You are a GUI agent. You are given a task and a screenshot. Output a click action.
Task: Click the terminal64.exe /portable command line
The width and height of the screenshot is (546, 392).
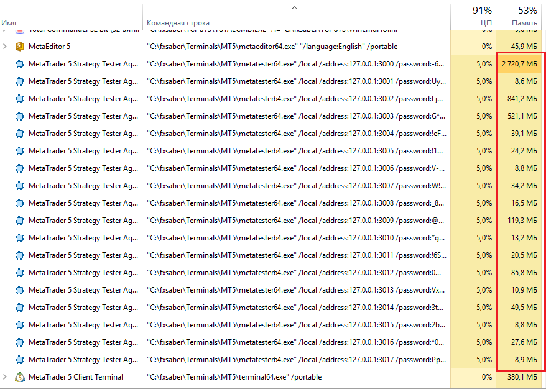point(234,377)
